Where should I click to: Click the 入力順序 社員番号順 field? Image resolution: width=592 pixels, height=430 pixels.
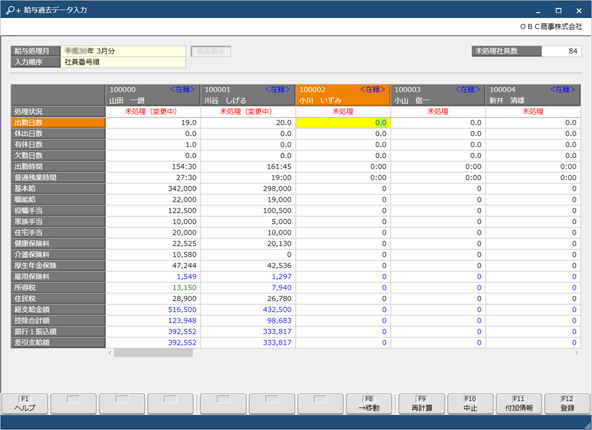click(x=123, y=62)
